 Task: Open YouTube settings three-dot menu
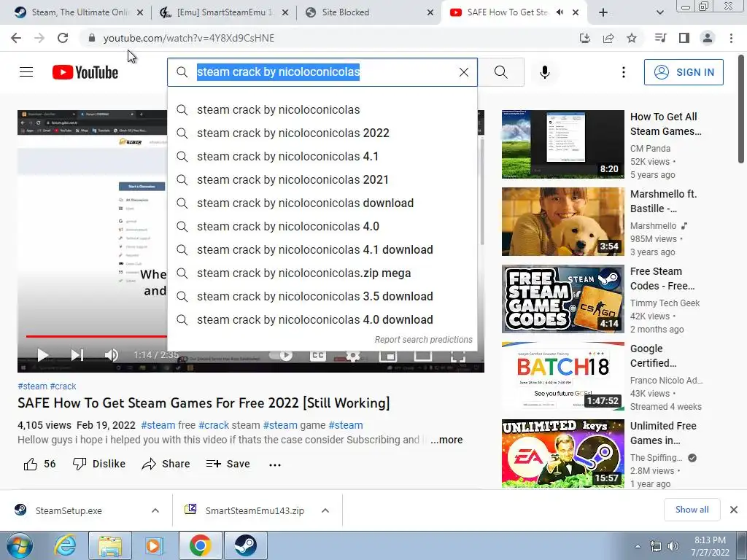(x=624, y=72)
